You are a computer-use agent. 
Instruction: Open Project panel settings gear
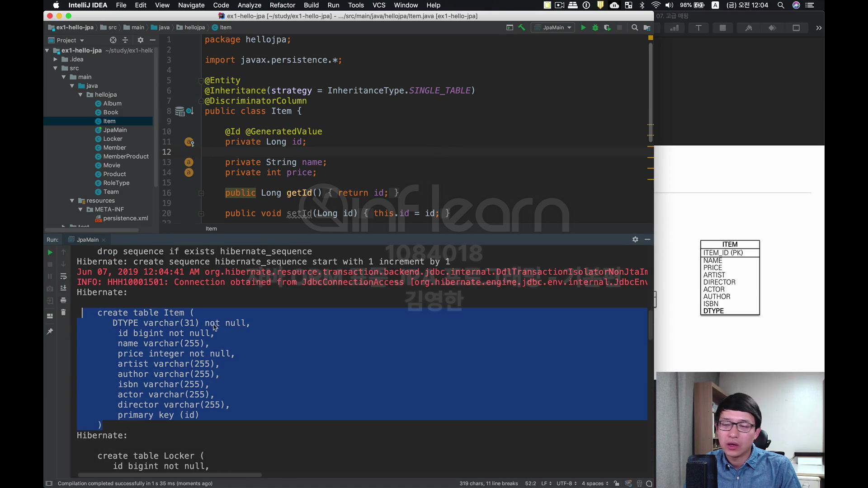click(x=141, y=40)
